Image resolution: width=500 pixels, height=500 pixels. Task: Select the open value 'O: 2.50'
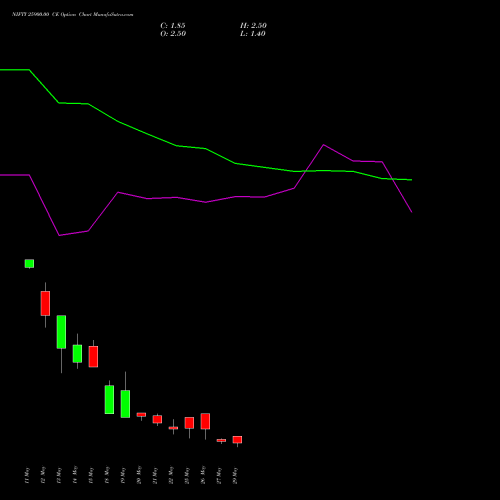pos(173,34)
